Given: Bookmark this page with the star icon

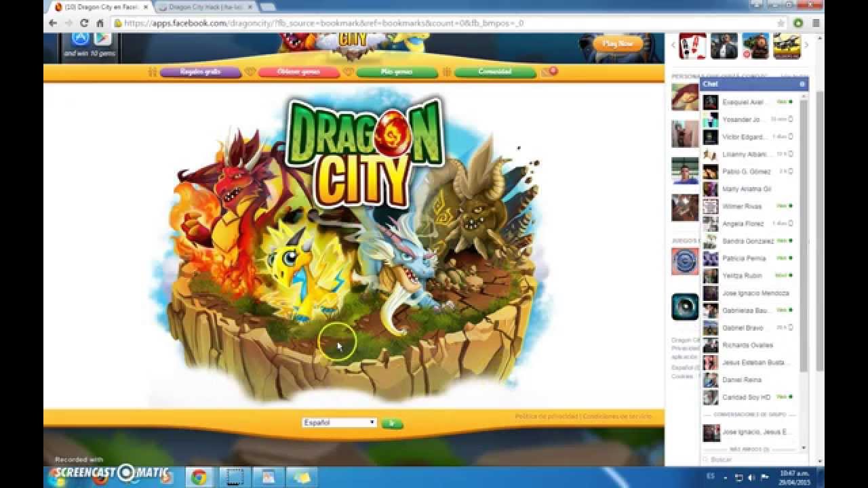Looking at the screenshot, I should pos(781,22).
